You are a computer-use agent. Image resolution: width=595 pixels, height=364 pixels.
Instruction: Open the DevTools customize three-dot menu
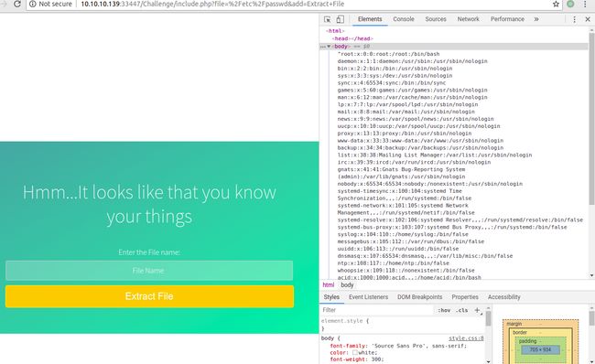574,19
